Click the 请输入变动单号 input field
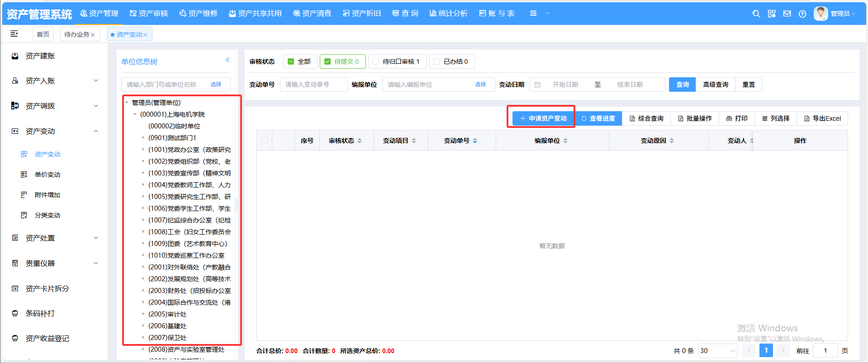This screenshot has height=363, width=868. [313, 85]
